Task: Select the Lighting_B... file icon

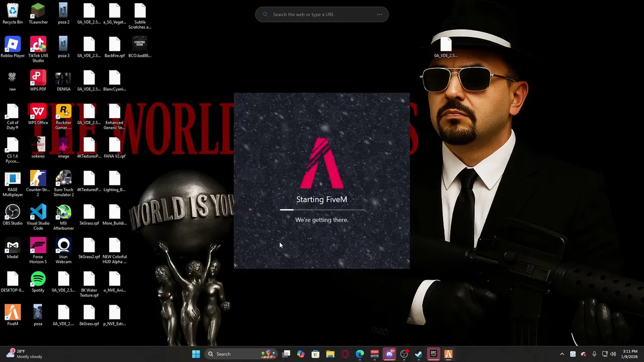Action: tap(115, 182)
